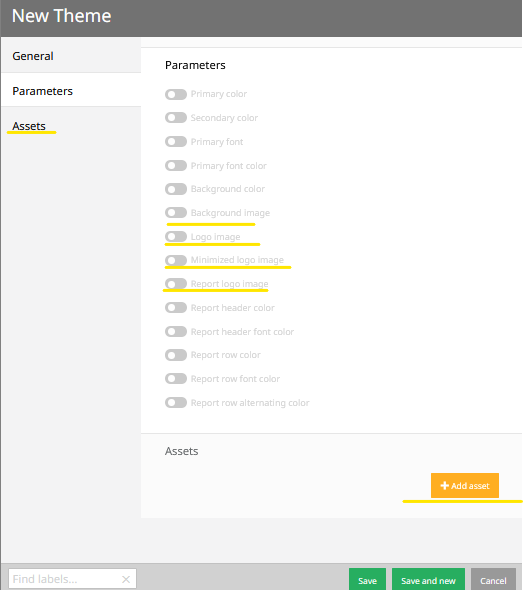Enable Report header color switch

coord(176,308)
